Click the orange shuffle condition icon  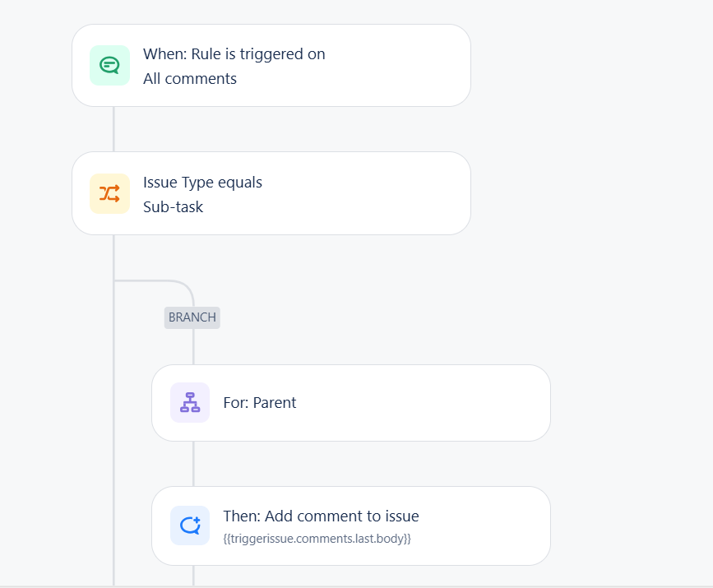(x=109, y=193)
